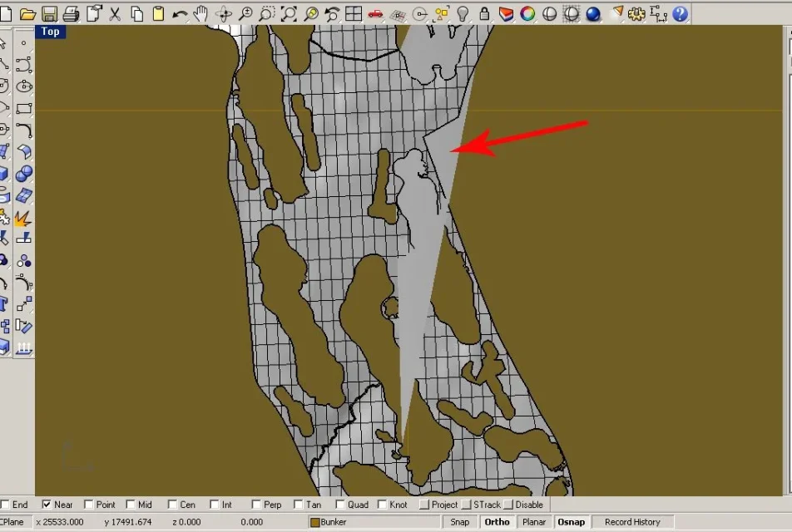792x532 pixels.
Task: Toggle Record History in status bar
Action: 632,522
